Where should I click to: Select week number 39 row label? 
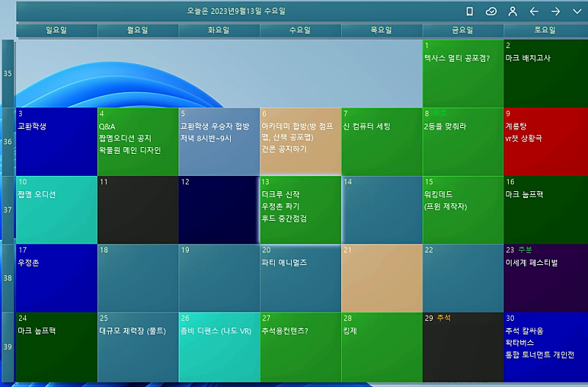pos(8,347)
